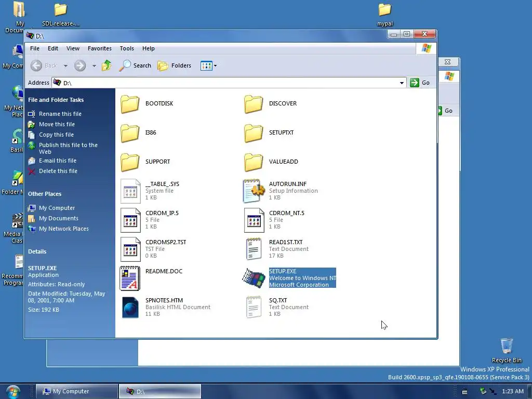Image resolution: width=532 pixels, height=399 pixels.
Task: Open the Favorites menu
Action: click(99, 48)
